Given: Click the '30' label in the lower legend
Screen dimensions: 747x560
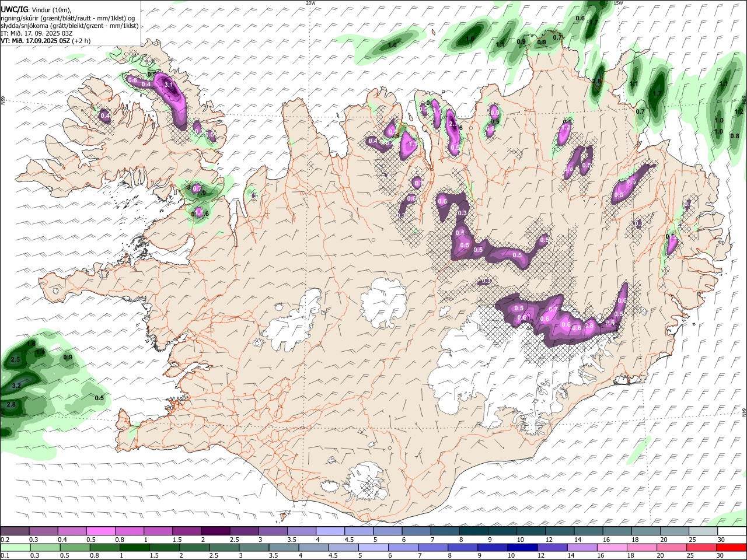Looking at the screenshot, I should click(720, 556).
